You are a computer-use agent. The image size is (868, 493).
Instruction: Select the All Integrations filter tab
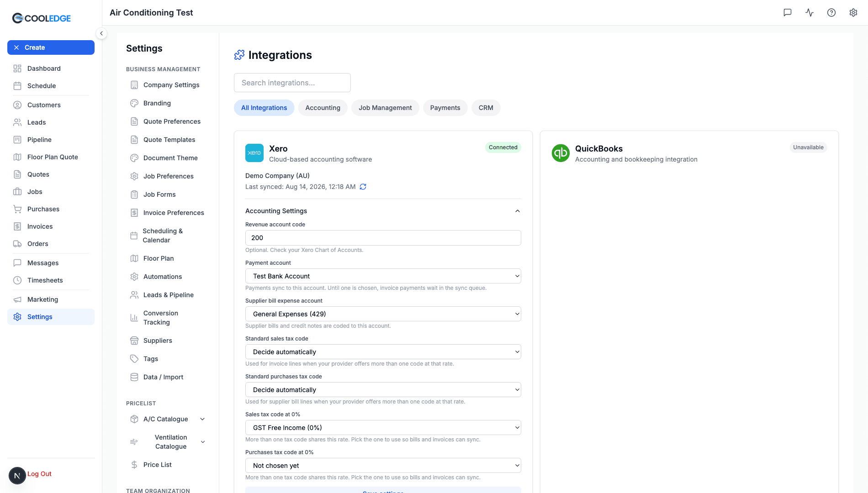(264, 108)
